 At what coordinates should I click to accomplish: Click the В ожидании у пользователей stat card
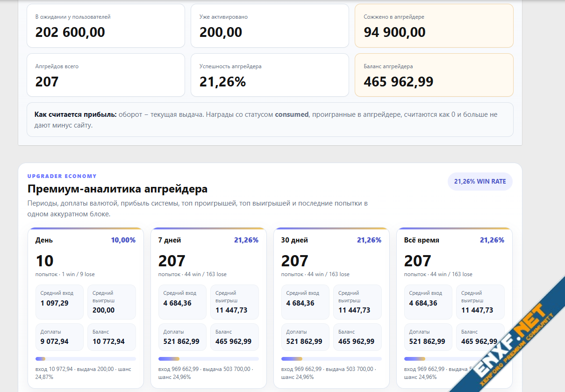(106, 26)
